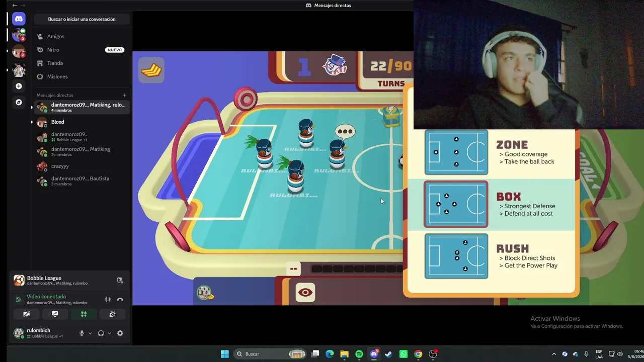
Task: Click the game's turn progress bar
Action: point(357,269)
